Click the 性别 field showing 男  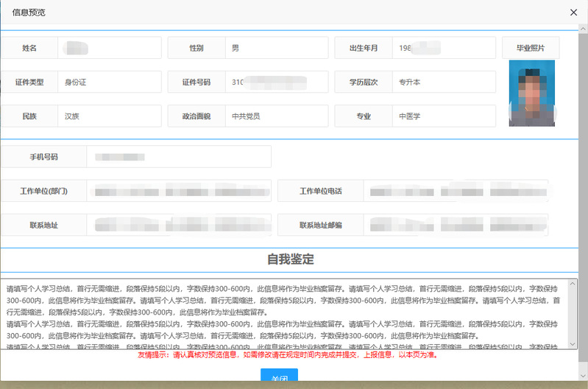276,48
